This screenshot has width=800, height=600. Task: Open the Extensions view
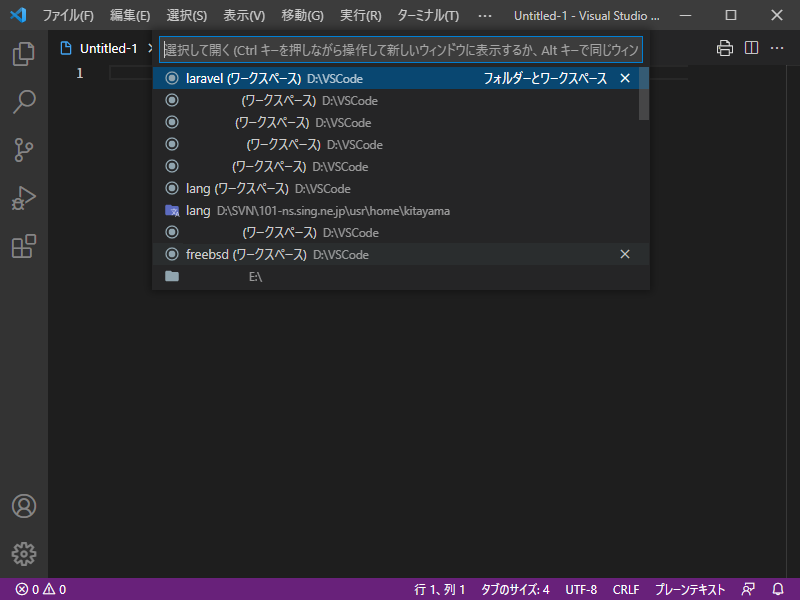tap(23, 246)
